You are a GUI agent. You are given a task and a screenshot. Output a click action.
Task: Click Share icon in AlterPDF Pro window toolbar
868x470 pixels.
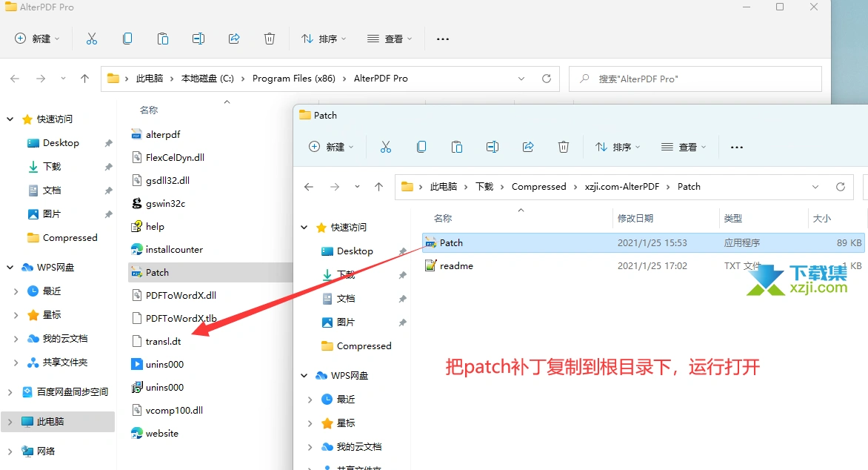[234, 39]
